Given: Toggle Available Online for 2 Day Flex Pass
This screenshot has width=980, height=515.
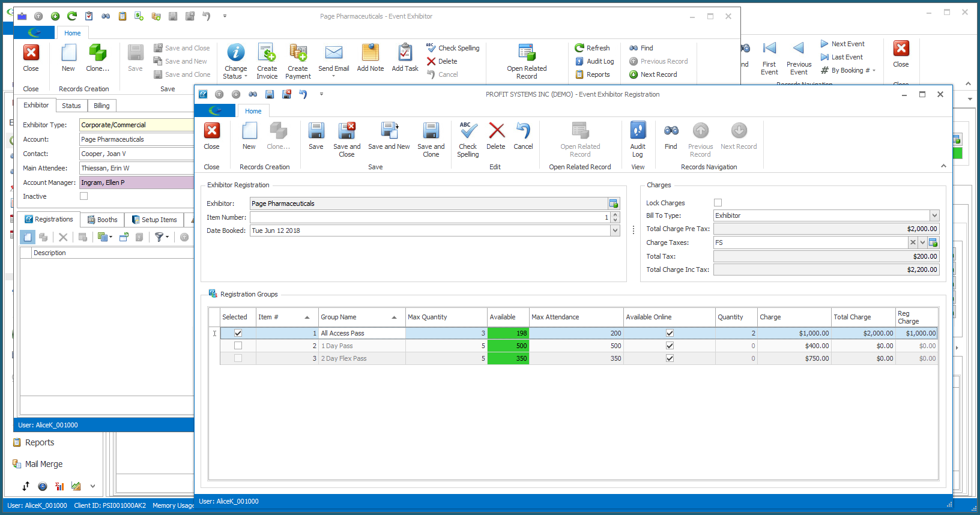Looking at the screenshot, I should point(670,358).
